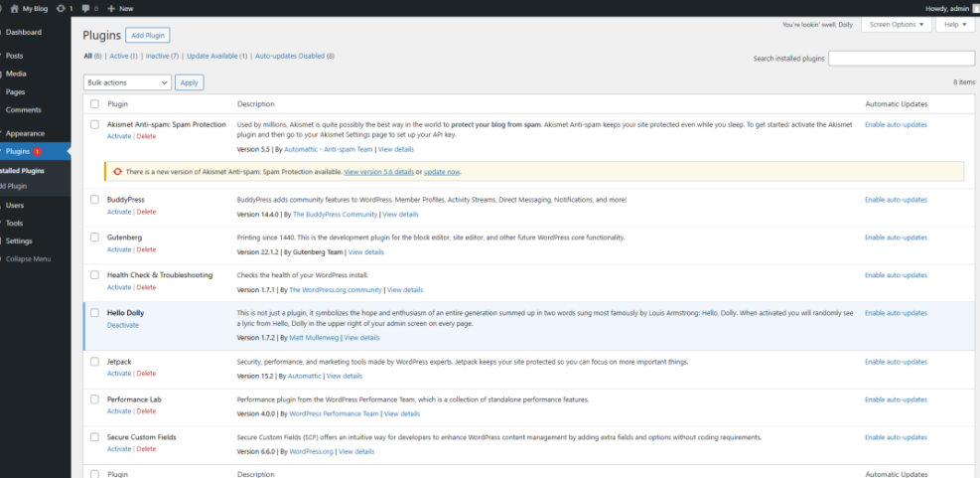Viewport: 980px width, 478px height.
Task: Open the Bulk actions dropdown
Action: coord(127,82)
